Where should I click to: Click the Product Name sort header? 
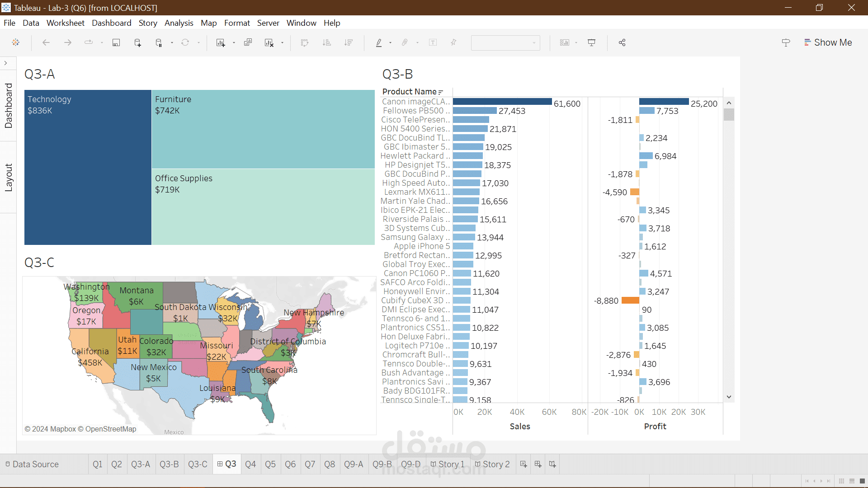click(x=412, y=92)
